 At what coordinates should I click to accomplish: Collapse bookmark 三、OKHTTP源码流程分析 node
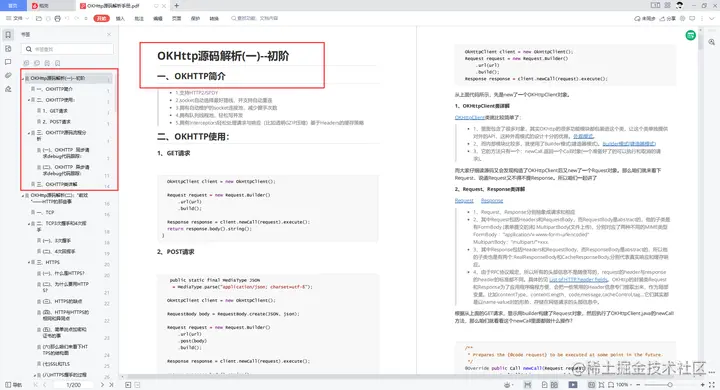click(x=28, y=133)
